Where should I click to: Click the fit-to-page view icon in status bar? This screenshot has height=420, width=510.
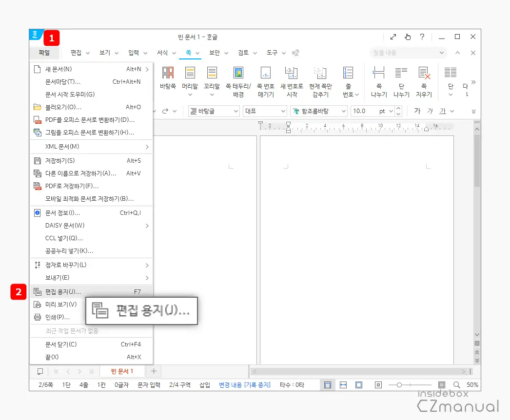pyautogui.click(x=359, y=385)
